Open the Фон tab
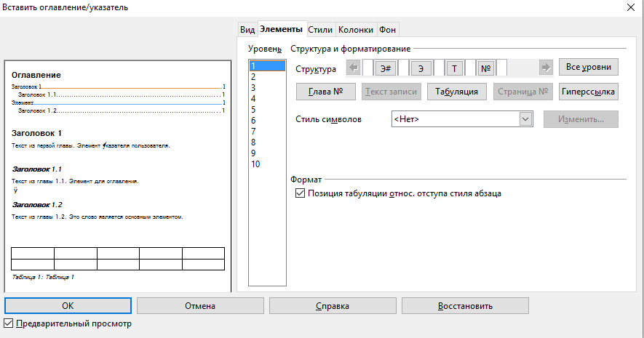 (387, 30)
